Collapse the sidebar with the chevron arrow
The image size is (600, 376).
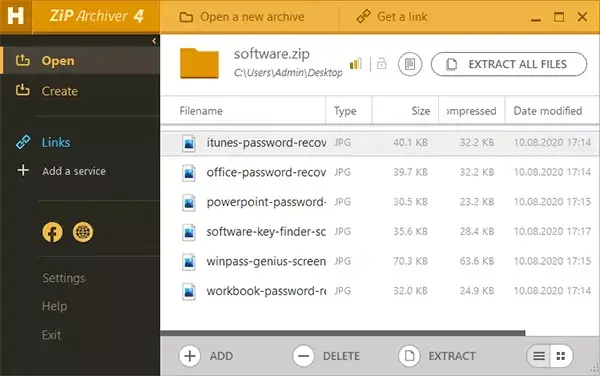154,41
